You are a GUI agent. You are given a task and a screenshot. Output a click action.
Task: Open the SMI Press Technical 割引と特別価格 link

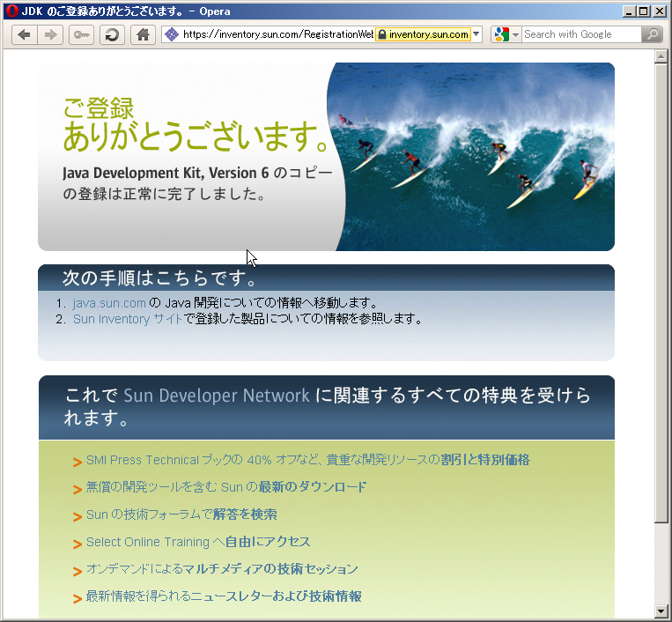[307, 460]
